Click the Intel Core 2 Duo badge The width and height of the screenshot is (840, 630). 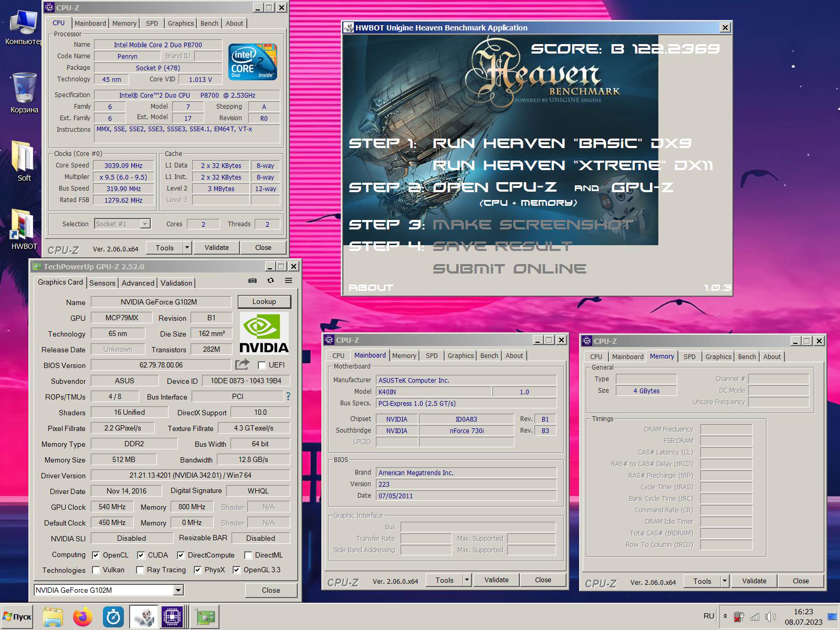tap(253, 62)
